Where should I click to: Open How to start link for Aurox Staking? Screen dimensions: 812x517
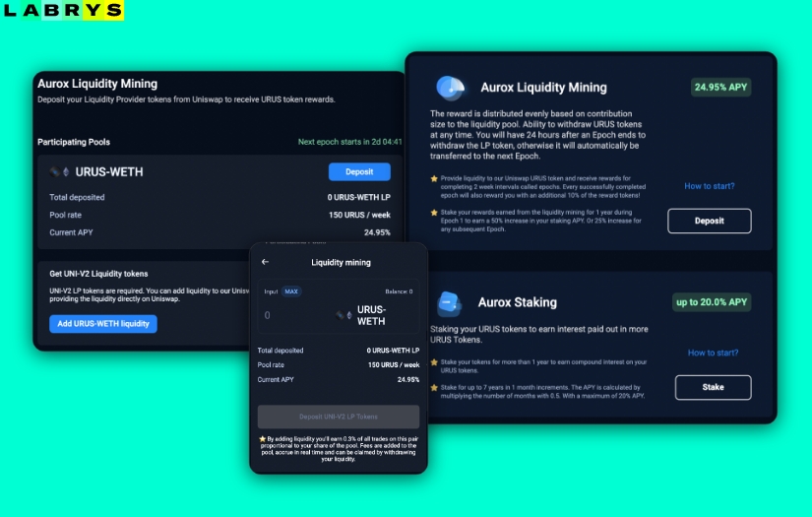[713, 353]
